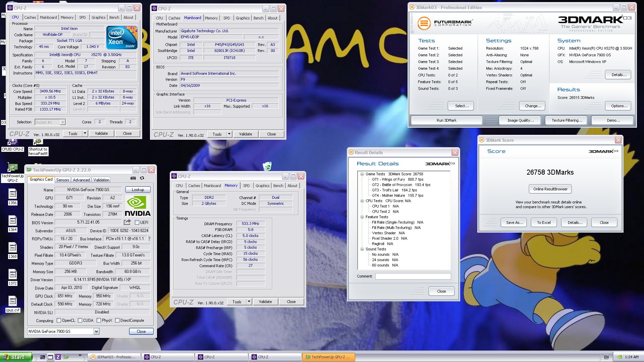Switch to SPD tab in Memory CPU-Z window
The image size is (644, 362).
tap(247, 186)
